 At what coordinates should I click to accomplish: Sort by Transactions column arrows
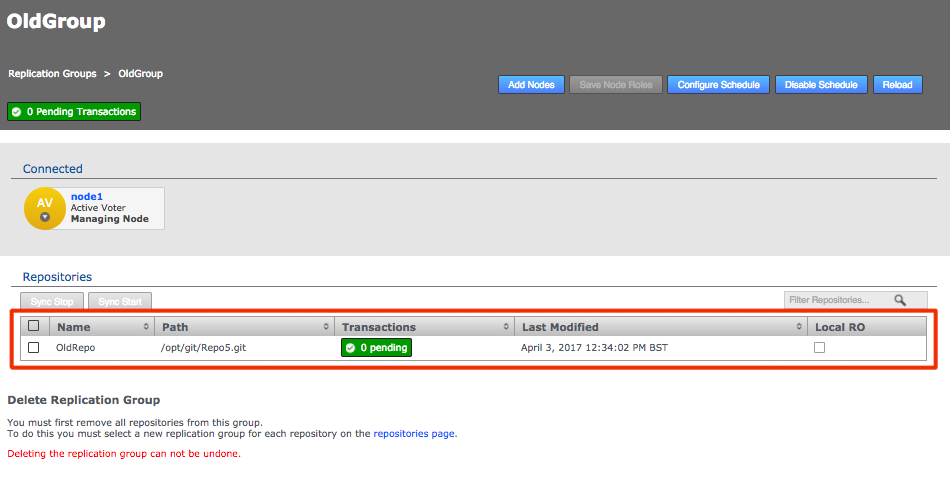coord(505,327)
